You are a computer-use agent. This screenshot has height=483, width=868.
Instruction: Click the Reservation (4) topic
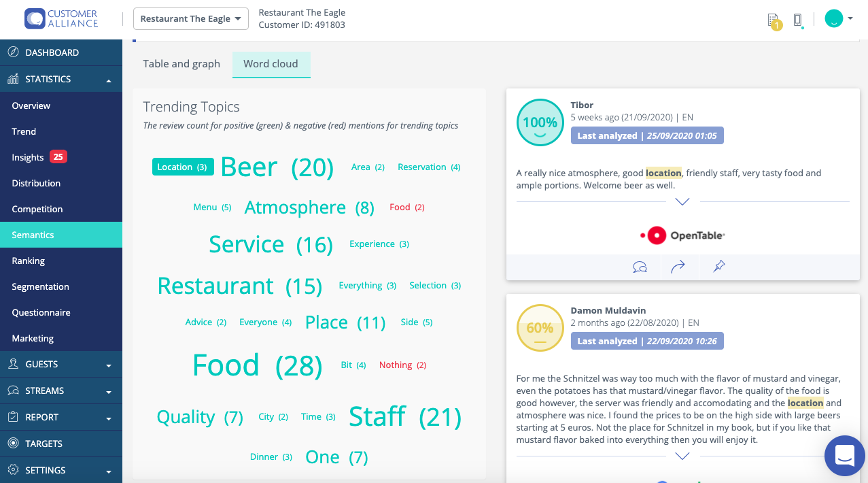(x=429, y=167)
